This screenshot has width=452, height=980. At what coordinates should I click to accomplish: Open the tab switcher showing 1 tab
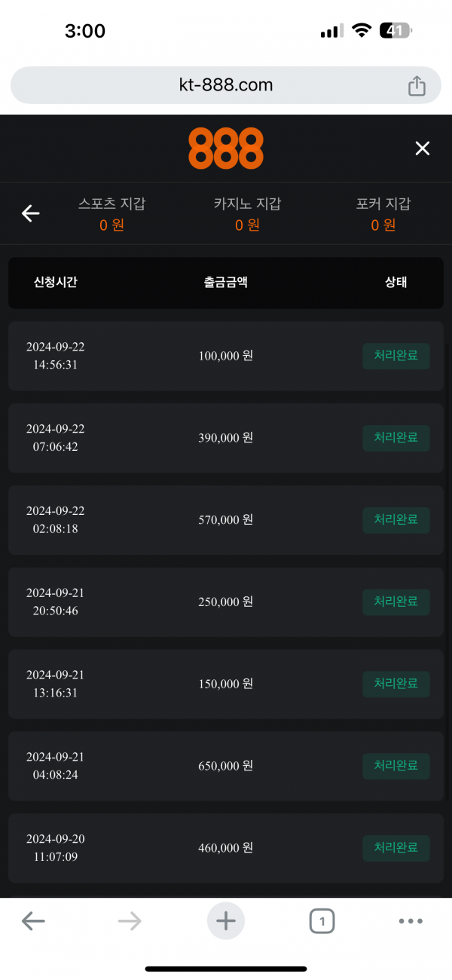pyautogui.click(x=322, y=920)
